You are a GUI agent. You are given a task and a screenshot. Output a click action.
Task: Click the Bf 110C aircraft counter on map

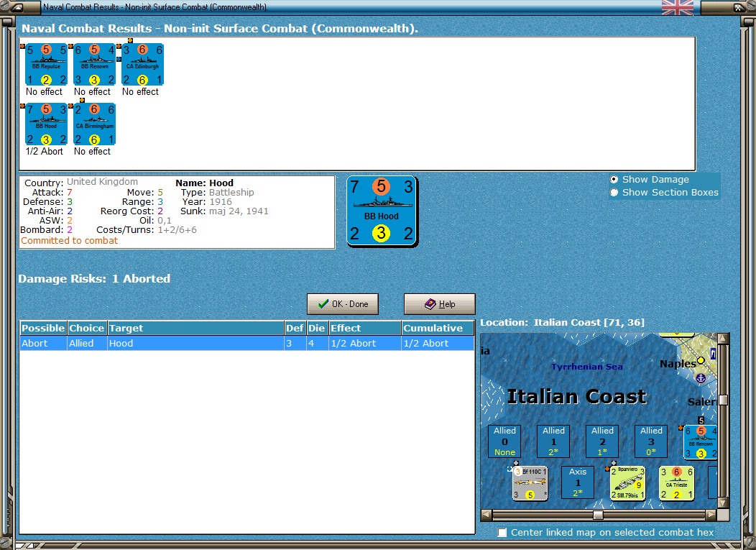point(530,483)
